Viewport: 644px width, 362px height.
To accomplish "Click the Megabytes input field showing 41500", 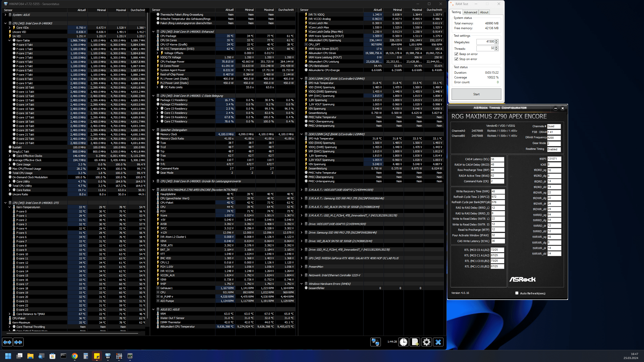I will click(486, 42).
